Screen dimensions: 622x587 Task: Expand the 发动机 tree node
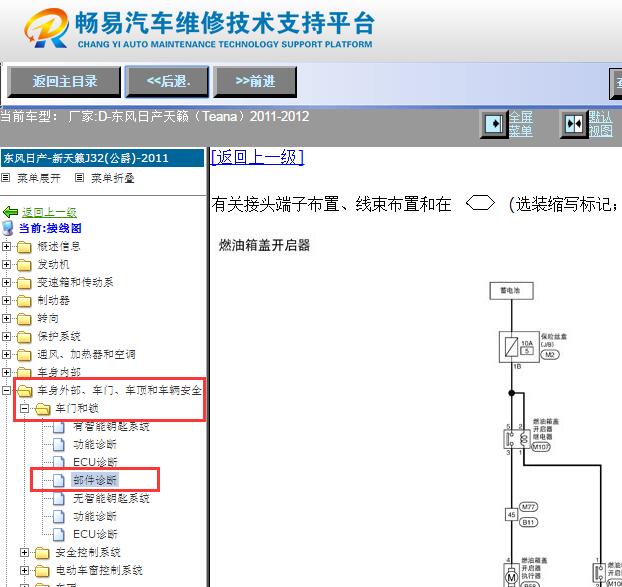6,264
